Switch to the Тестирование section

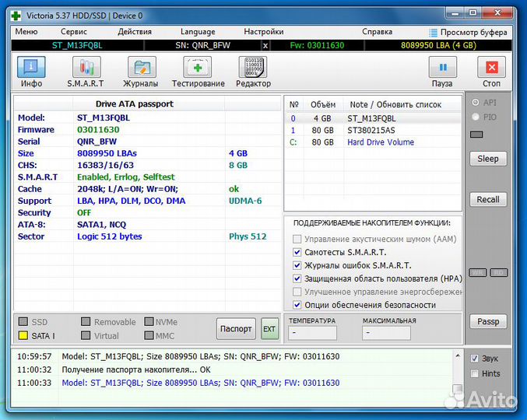198,72
